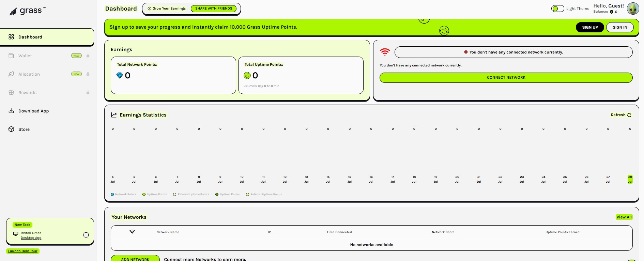Toggle the Uptime Ranks legend
The height and width of the screenshot is (261, 644).
coord(227,194)
